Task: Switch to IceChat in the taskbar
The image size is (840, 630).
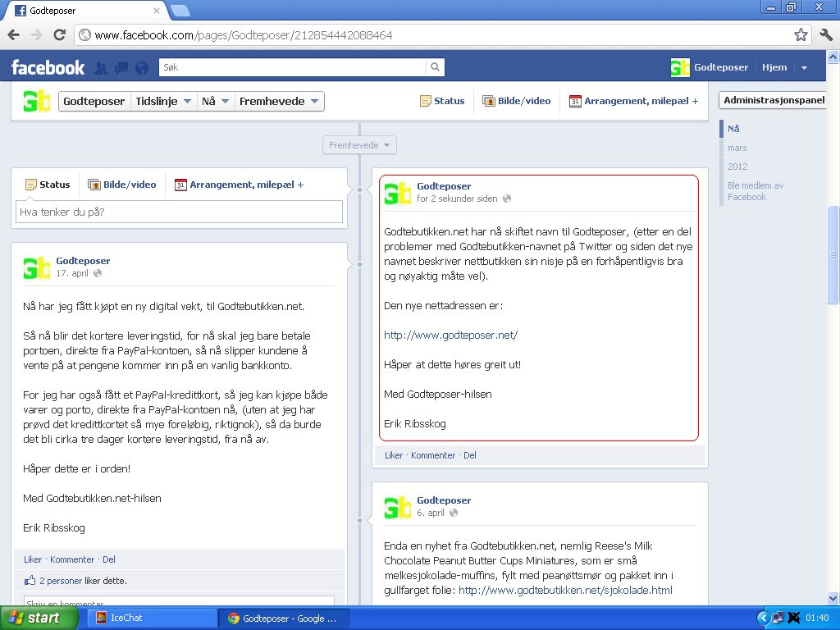Action: point(152,619)
